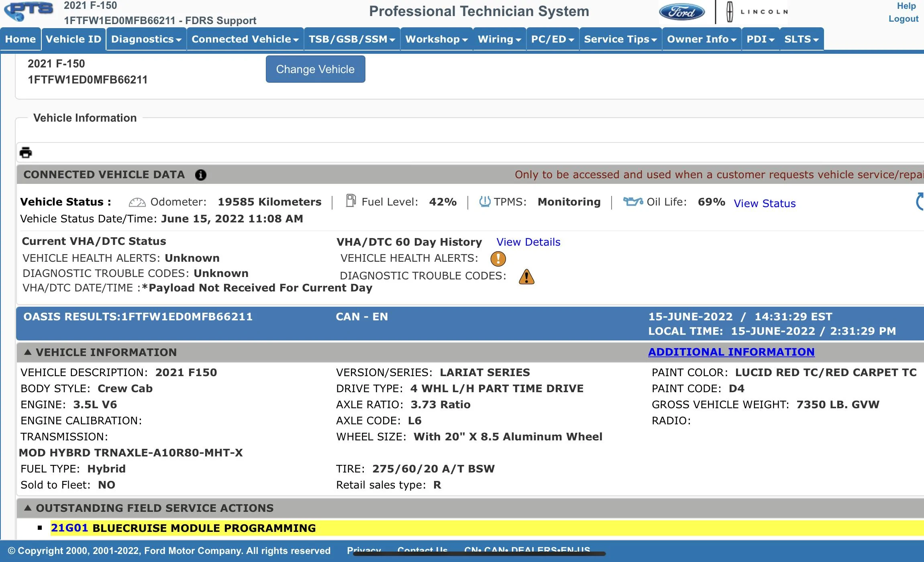Open the PC/ED dropdown menu

(x=553, y=39)
